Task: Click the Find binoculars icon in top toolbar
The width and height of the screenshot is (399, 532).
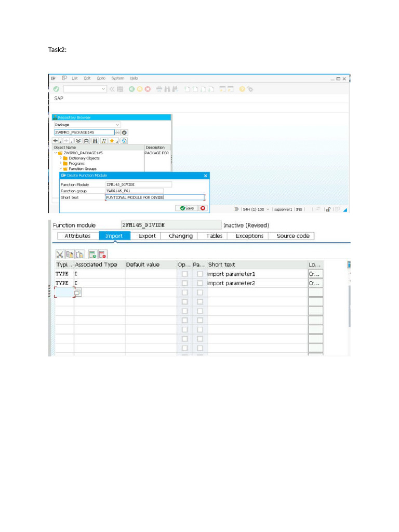Action: tap(167, 89)
